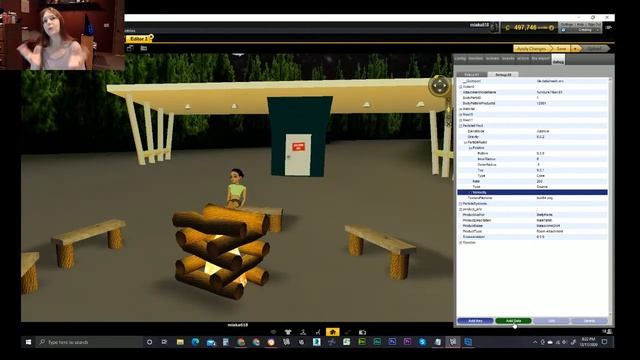Viewport: 640px width, 360px height.
Task: Open File Explorer from the taskbar
Action: pos(180,342)
